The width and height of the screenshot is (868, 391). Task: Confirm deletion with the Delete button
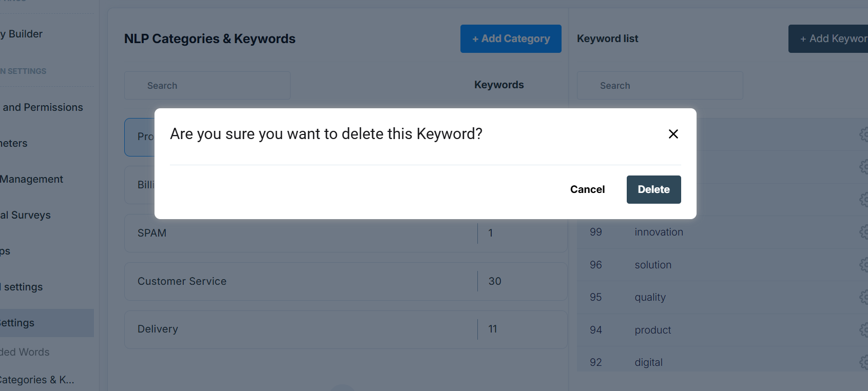tap(653, 189)
